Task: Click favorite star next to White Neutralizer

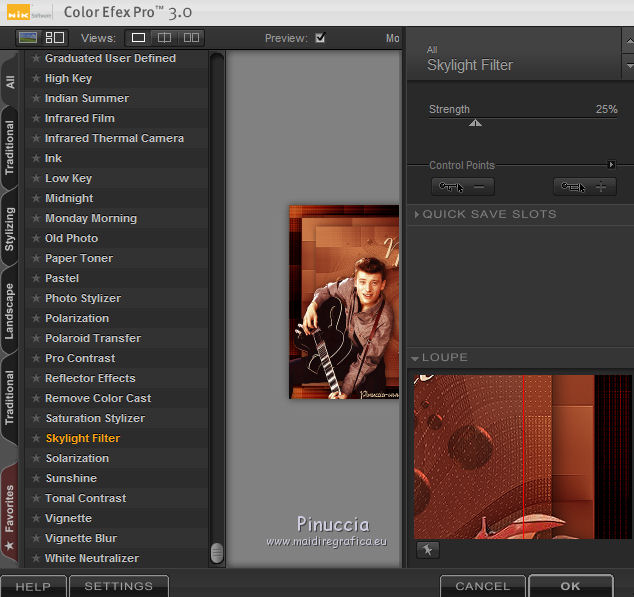Action: 36,559
